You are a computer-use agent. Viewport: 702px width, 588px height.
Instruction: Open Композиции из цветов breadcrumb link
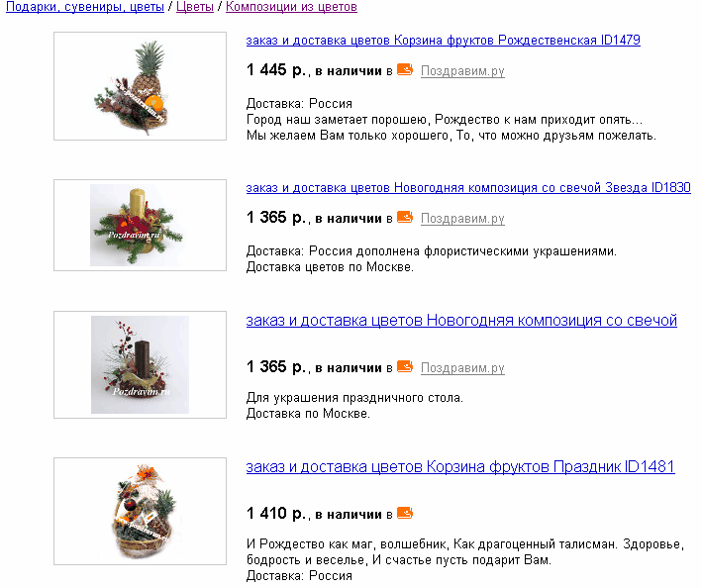291,7
